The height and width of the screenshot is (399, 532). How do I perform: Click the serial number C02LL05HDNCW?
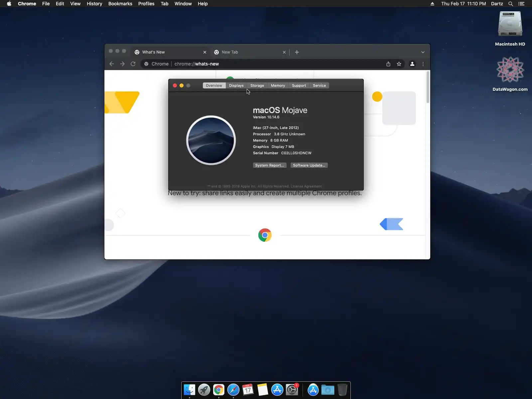click(296, 153)
